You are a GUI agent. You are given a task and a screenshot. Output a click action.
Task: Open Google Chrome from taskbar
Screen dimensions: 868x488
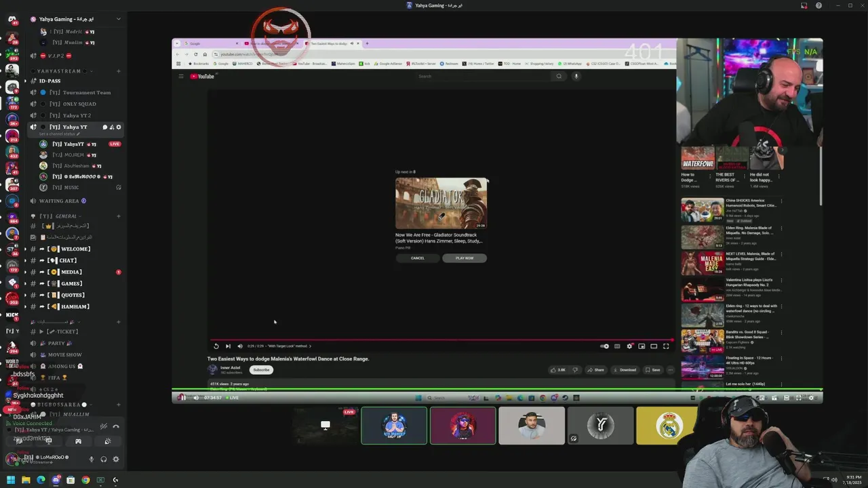coord(85,480)
